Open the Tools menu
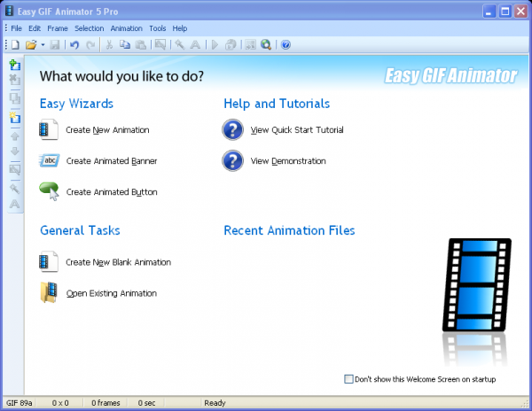Viewport: 532px width, 411px height. (158, 28)
